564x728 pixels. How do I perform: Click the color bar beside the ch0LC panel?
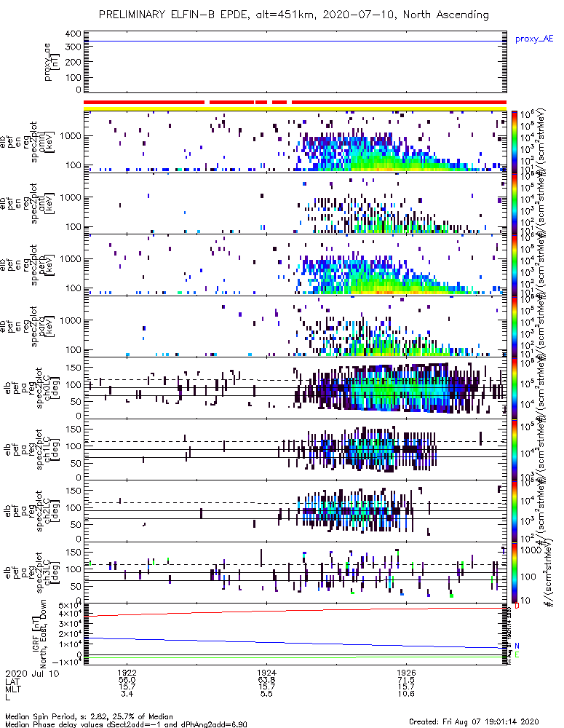coord(514,388)
